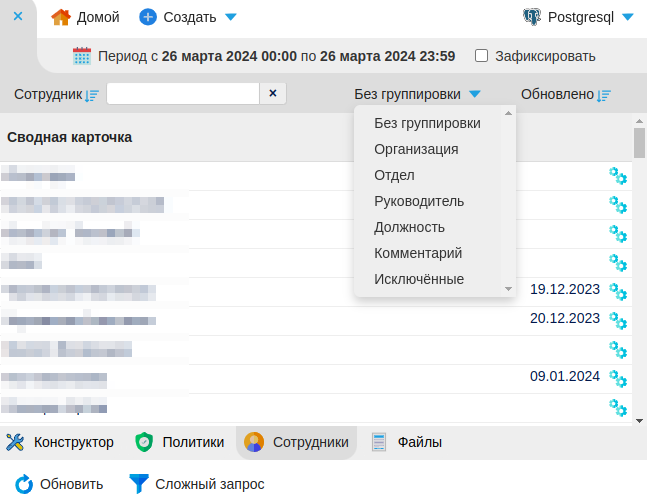Click the gears icon beside 19.12.2023
The height and width of the screenshot is (501, 647).
click(618, 292)
